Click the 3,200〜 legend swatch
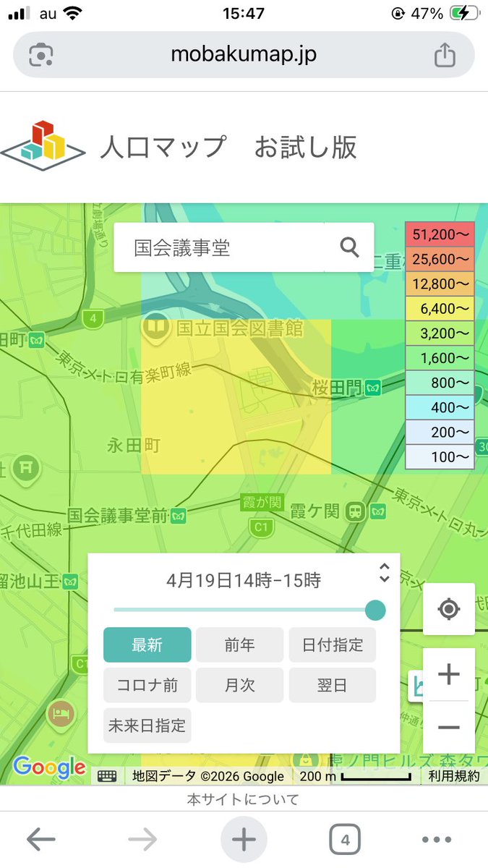This screenshot has width=488, height=868. (x=440, y=333)
